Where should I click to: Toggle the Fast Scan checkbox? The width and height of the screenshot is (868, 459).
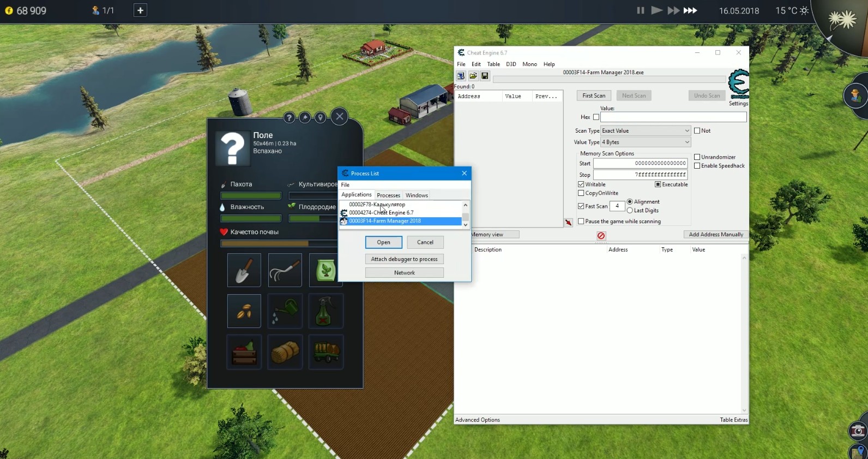(x=581, y=206)
